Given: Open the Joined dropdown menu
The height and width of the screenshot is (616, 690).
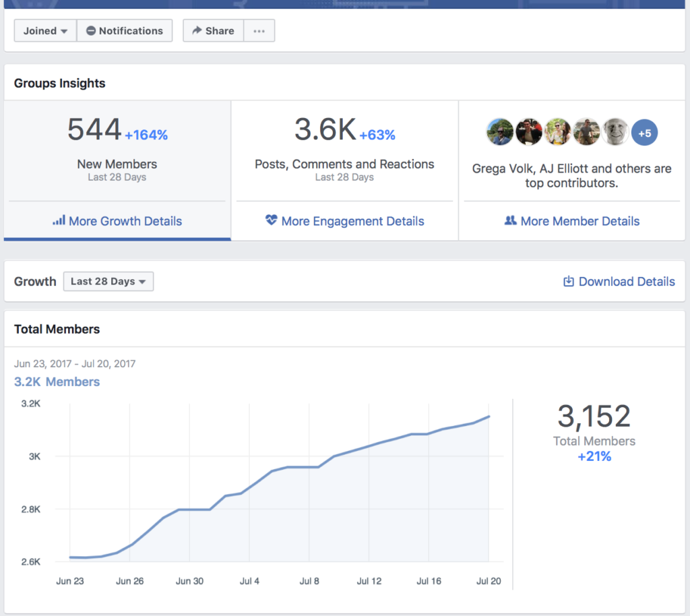Looking at the screenshot, I should pos(45,31).
